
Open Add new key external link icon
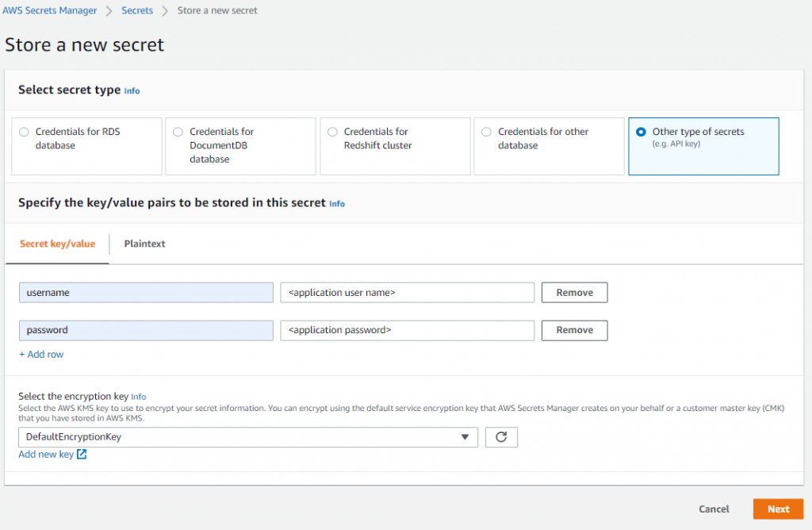82,454
